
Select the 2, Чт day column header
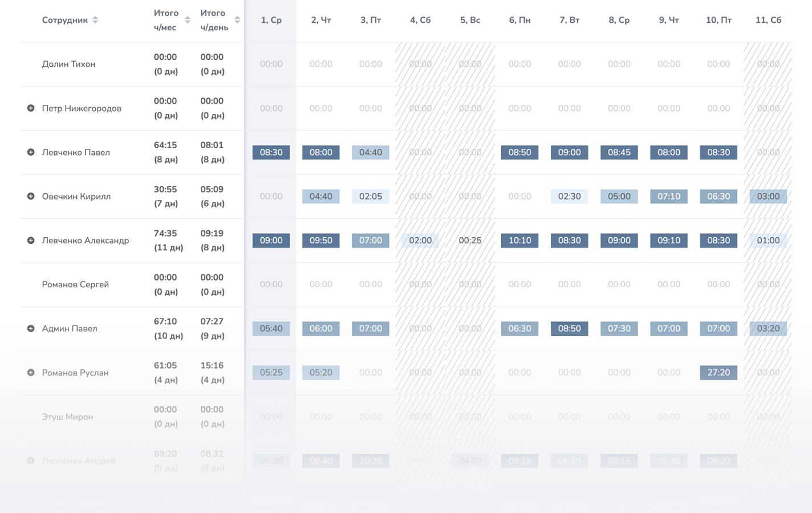tap(321, 20)
